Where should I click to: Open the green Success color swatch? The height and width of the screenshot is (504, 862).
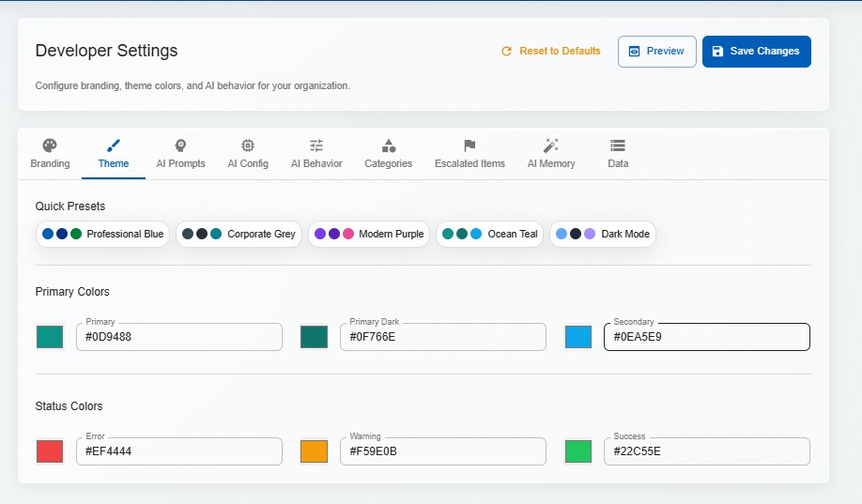pos(578,451)
